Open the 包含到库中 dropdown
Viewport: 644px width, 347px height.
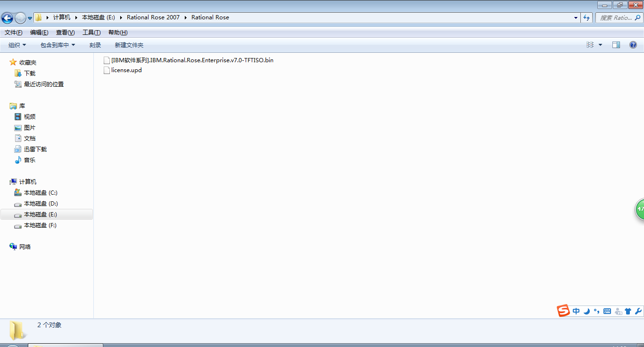pos(58,45)
